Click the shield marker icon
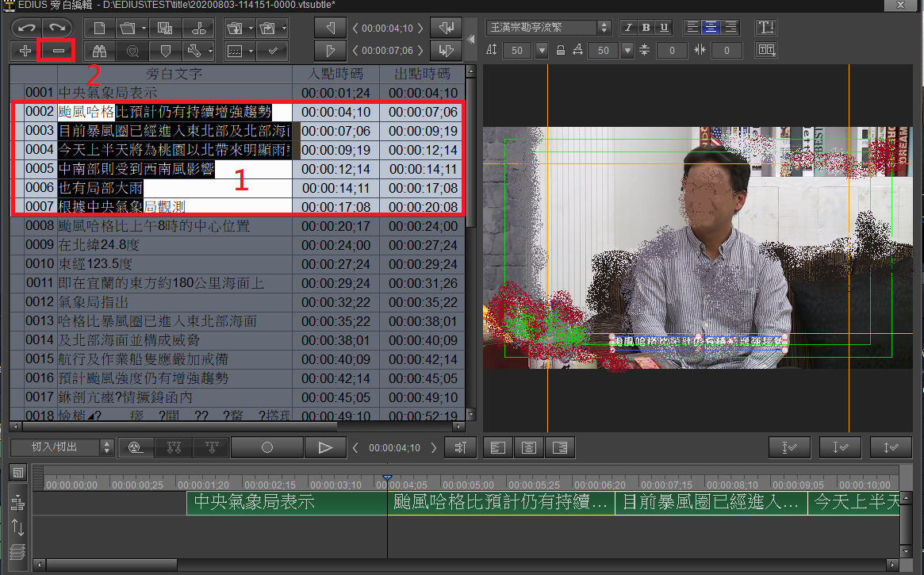The width and height of the screenshot is (924, 575). pyautogui.click(x=166, y=52)
